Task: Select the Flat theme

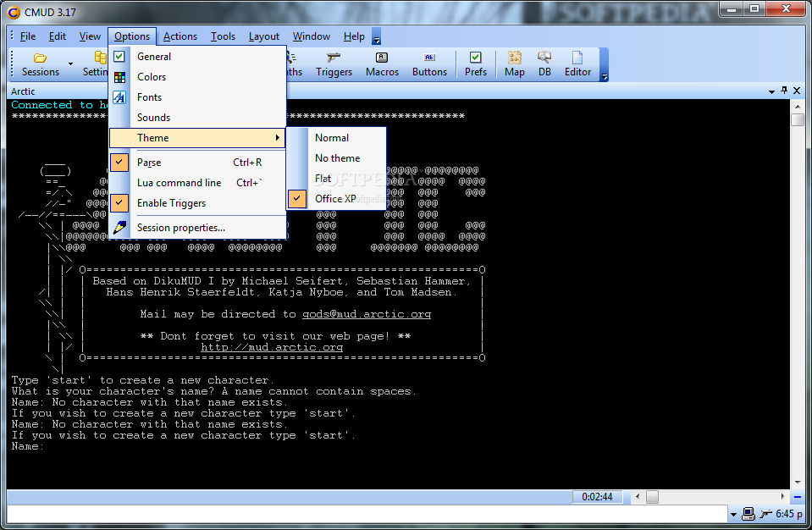Action: [x=337, y=179]
